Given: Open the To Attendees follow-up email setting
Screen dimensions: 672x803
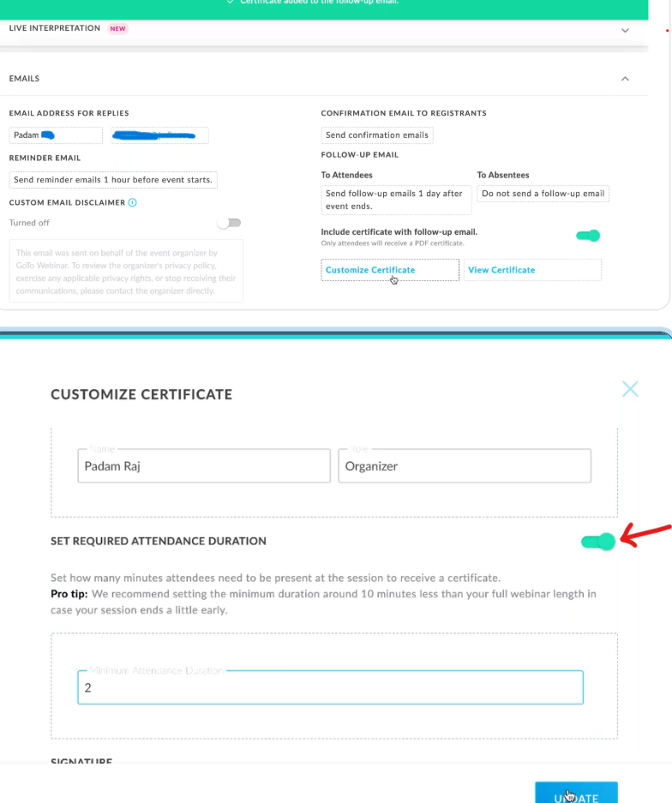Looking at the screenshot, I should tap(396, 200).
